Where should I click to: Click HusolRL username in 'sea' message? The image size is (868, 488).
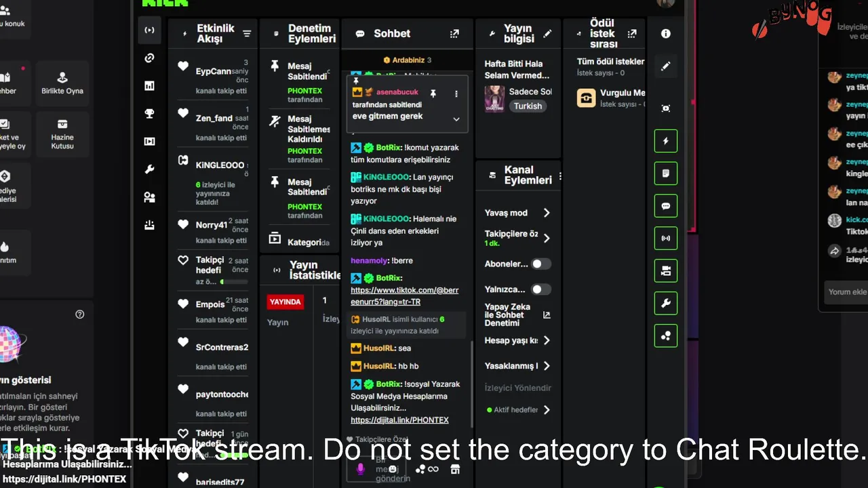pyautogui.click(x=378, y=348)
